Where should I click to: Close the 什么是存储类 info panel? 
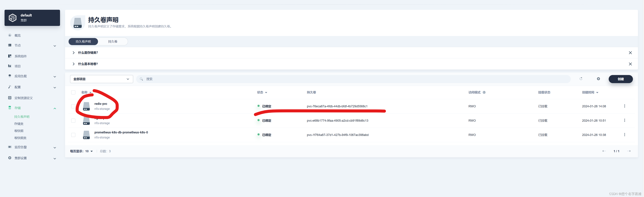tap(630, 53)
